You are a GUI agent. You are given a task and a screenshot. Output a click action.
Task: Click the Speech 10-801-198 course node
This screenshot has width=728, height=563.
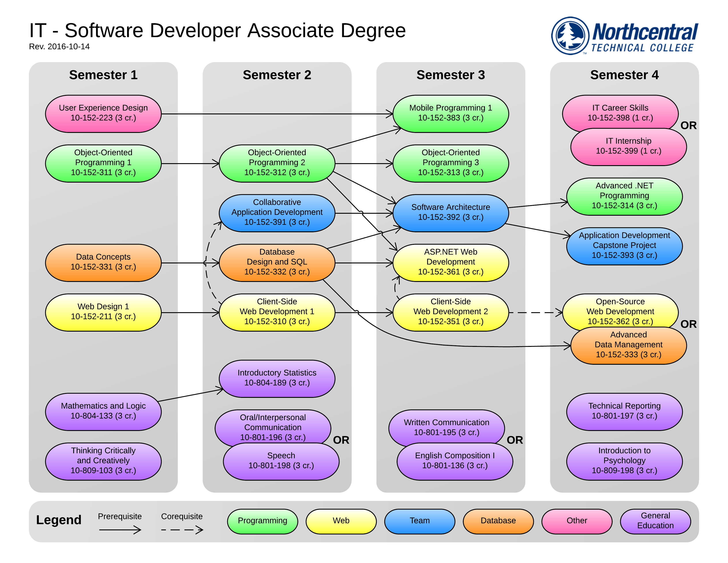tap(281, 462)
